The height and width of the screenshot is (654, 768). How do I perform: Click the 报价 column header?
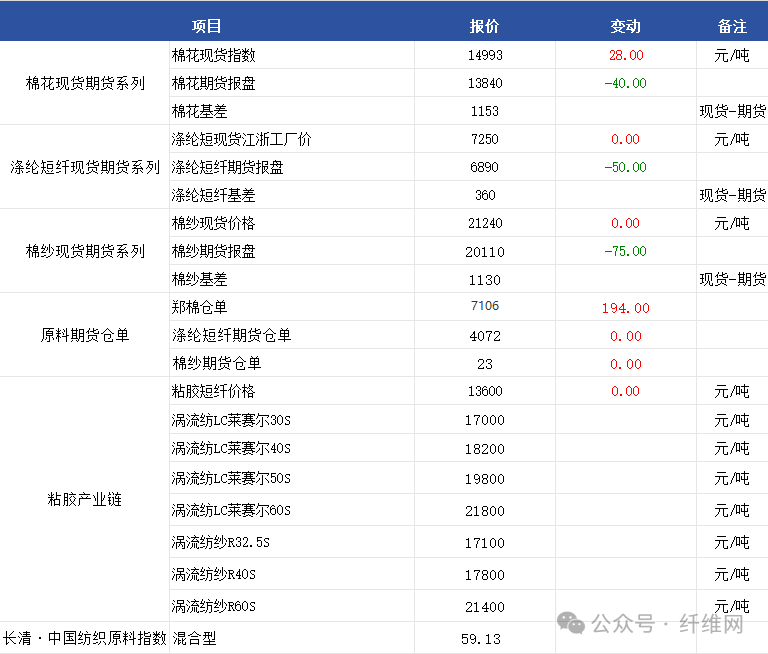click(x=484, y=26)
